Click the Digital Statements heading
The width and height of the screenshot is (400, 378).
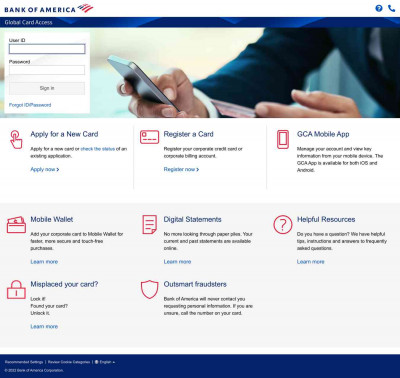click(x=192, y=219)
